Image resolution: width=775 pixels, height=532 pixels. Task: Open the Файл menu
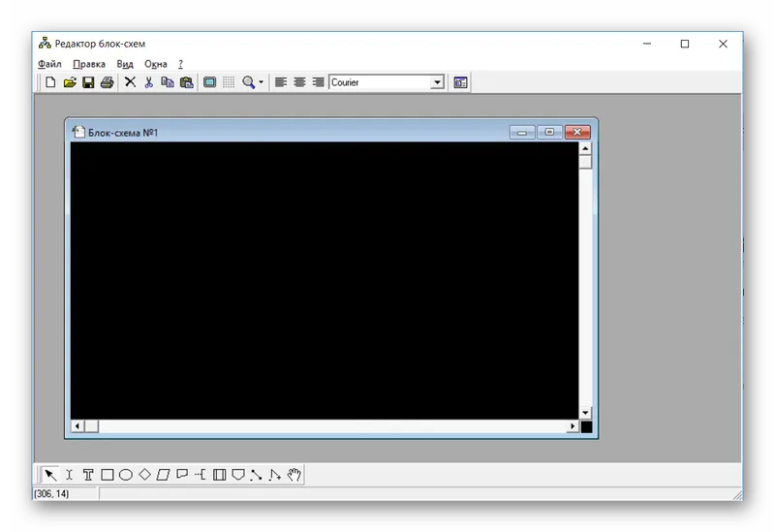point(49,64)
